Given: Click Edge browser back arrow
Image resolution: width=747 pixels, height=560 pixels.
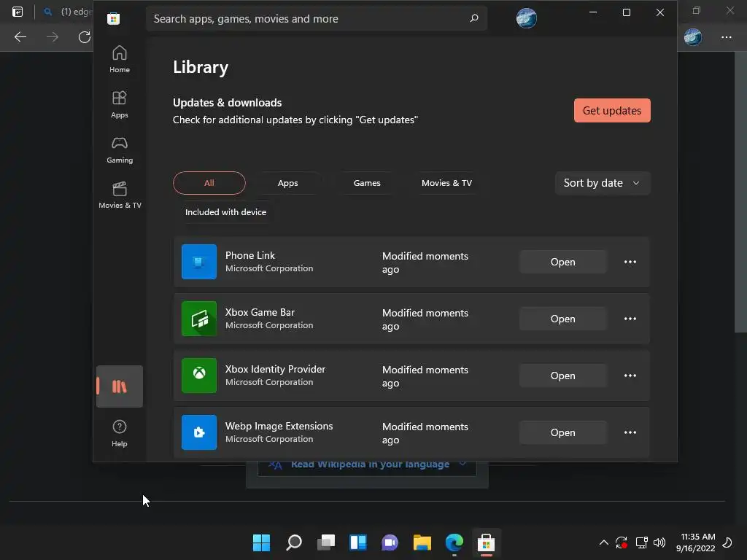Looking at the screenshot, I should pyautogui.click(x=20, y=37).
